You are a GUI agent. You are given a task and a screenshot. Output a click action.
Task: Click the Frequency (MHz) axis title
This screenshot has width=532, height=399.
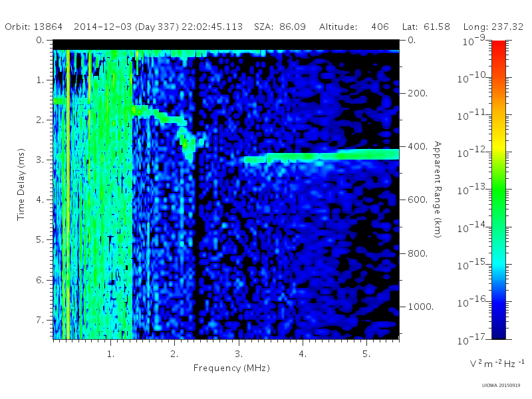click(x=231, y=368)
